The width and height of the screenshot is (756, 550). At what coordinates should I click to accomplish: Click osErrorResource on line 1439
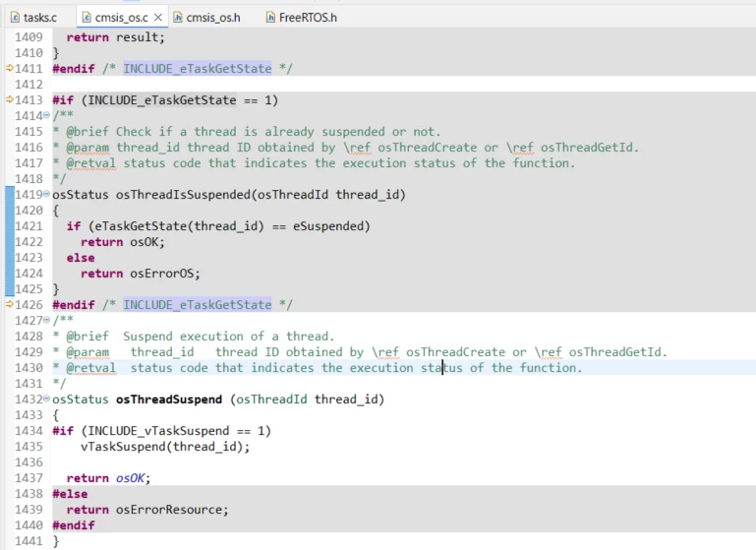click(168, 510)
